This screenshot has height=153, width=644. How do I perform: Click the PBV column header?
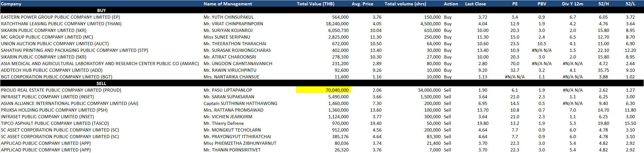point(542,4)
